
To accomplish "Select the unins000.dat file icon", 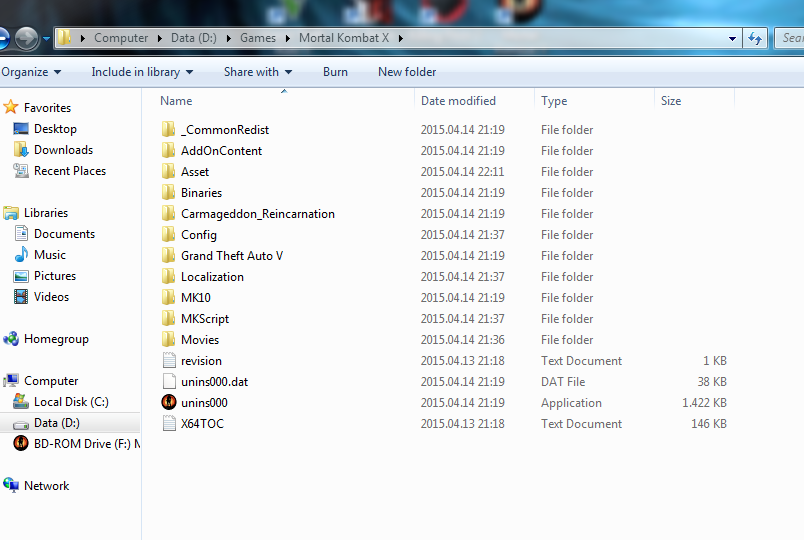I will coord(169,382).
